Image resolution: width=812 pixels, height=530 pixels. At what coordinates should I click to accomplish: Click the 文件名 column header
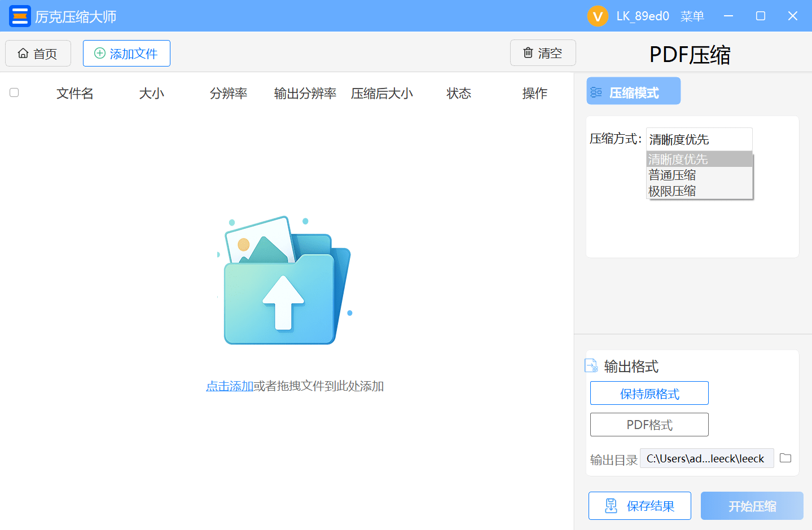pos(75,93)
